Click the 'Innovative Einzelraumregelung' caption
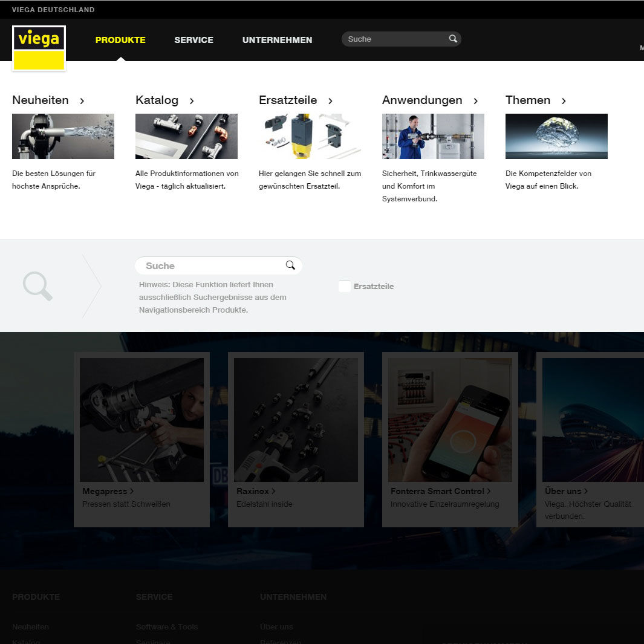The image size is (644, 644). [x=445, y=504]
